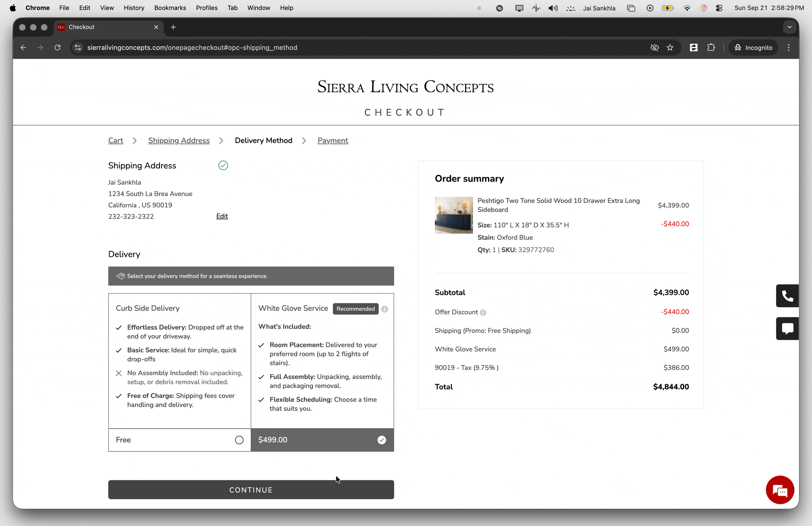Open the Wi-Fi status menu

pos(687,8)
